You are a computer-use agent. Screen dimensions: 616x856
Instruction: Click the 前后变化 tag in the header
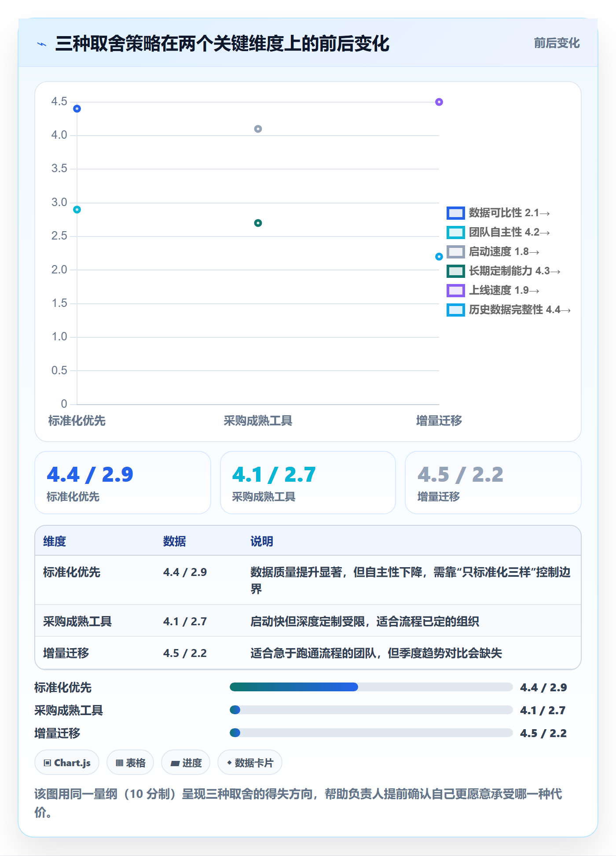click(x=557, y=43)
